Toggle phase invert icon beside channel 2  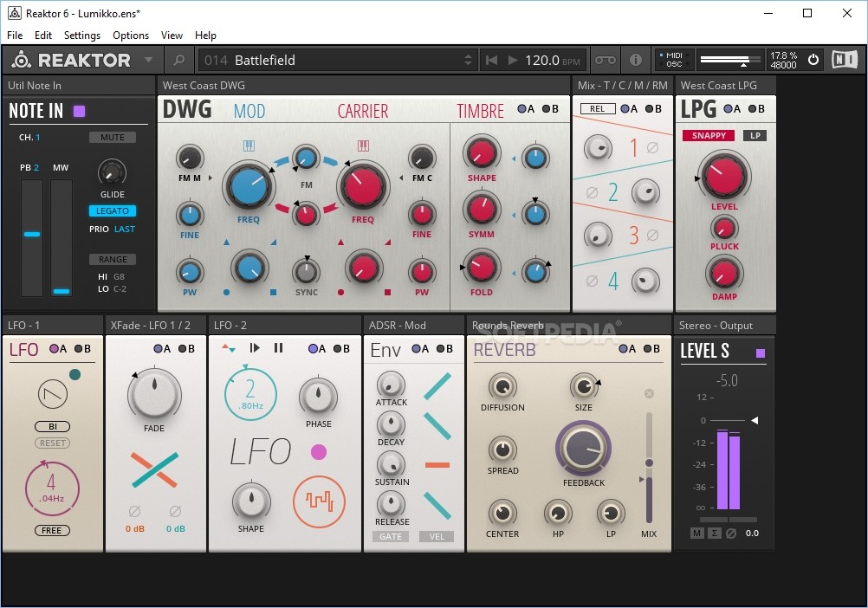(x=592, y=192)
